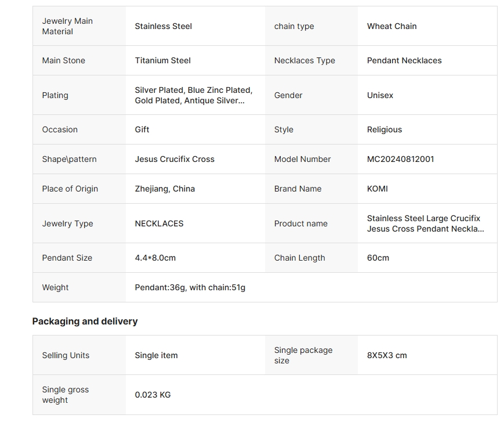This screenshot has height=422, width=504.
Task: Click the Weight value with pendant and chain
Action: click(190, 287)
